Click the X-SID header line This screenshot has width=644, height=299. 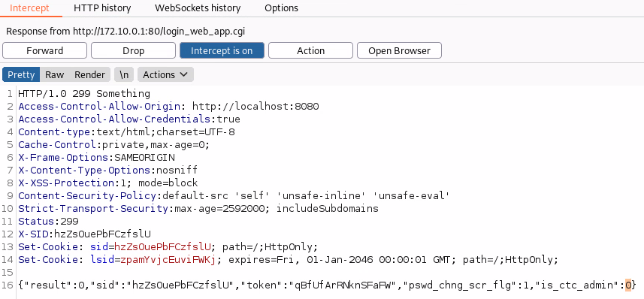[85, 234]
